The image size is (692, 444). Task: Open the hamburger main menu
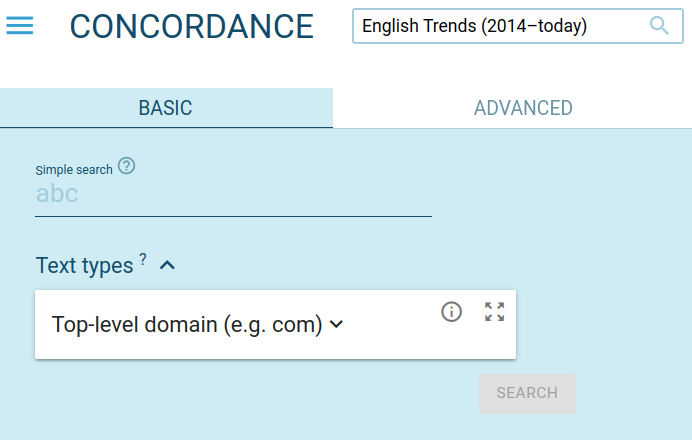coord(20,26)
